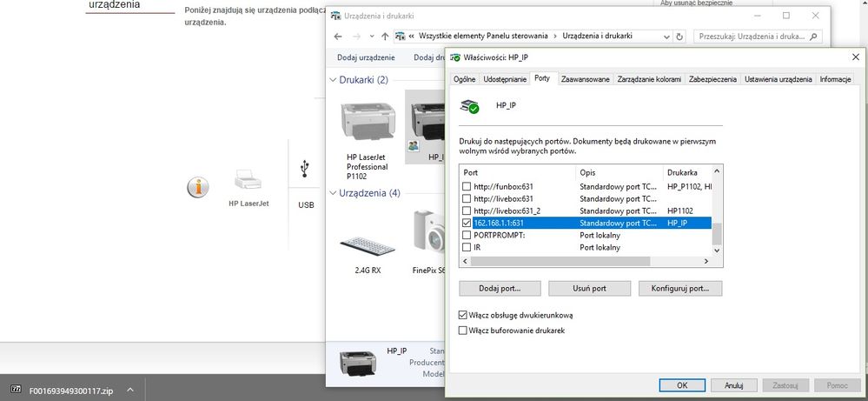The height and width of the screenshot is (401, 868).
Task: Check the PORTPROMPT: port checkbox
Action: (467, 236)
